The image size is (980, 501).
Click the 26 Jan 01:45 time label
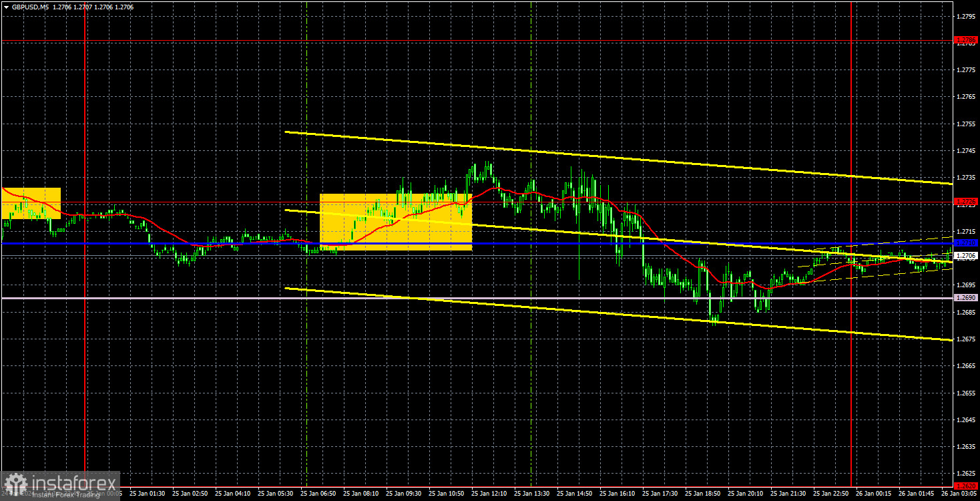coord(916,494)
